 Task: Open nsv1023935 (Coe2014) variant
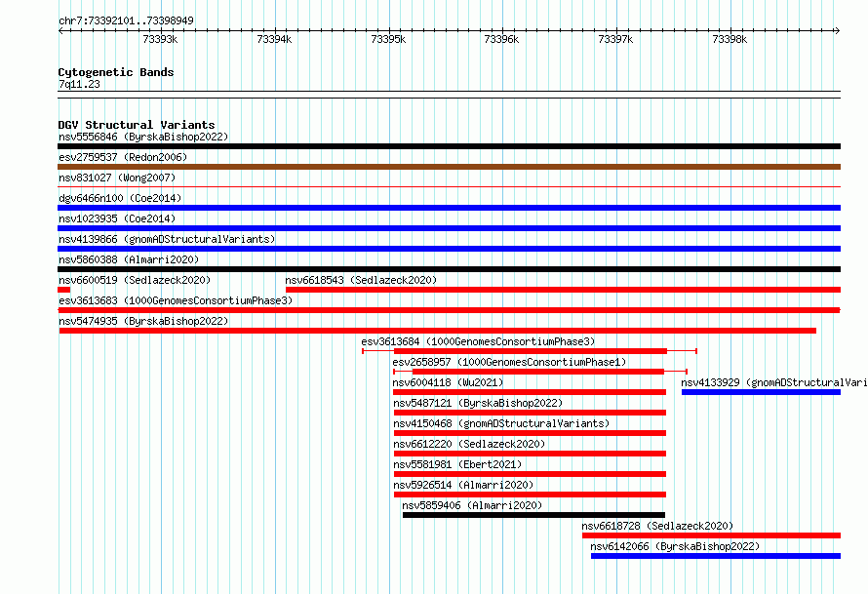117,218
